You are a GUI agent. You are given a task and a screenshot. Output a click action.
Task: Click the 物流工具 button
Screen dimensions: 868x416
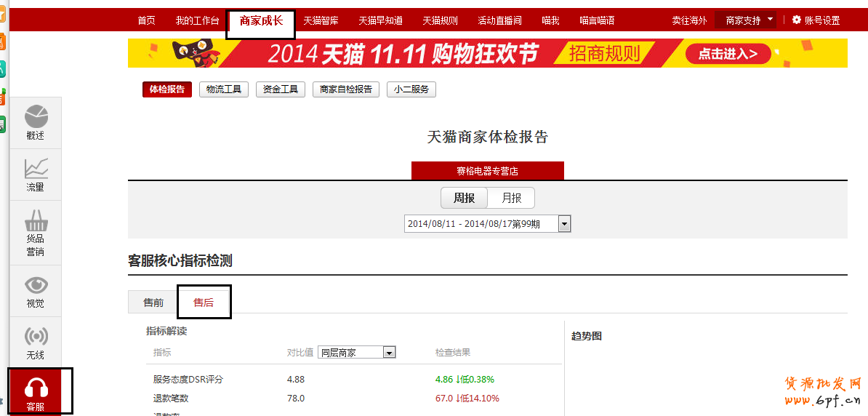coord(224,89)
